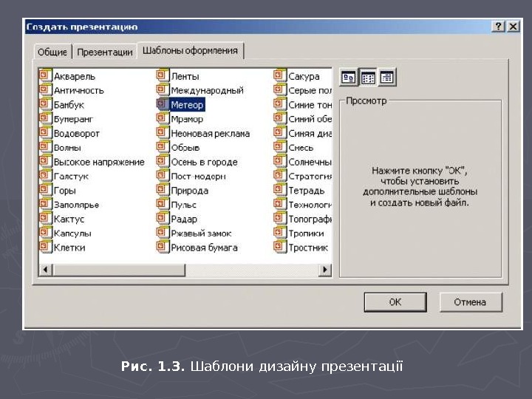Click the Международный template icon
Screen dimensions: 532x399
click(x=163, y=90)
